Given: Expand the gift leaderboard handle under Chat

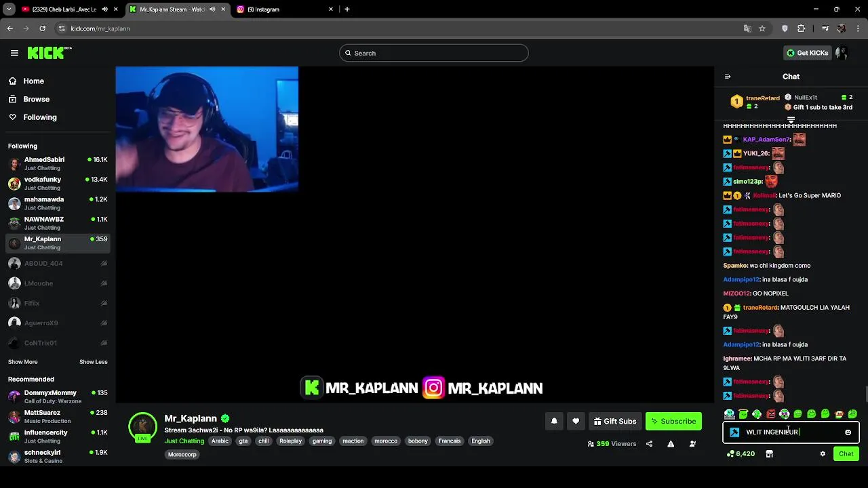Looking at the screenshot, I should tap(791, 119).
